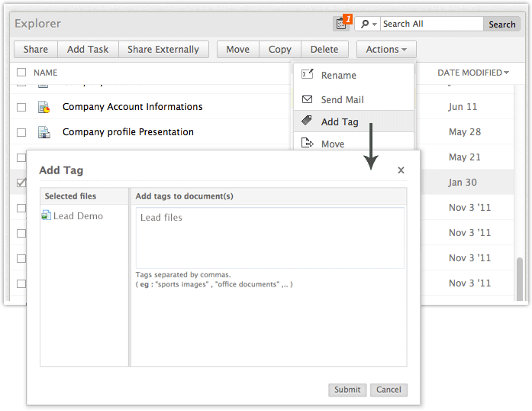Viewport: 532px width, 411px height.
Task: Click the Add Tag label icon
Action: [x=308, y=121]
